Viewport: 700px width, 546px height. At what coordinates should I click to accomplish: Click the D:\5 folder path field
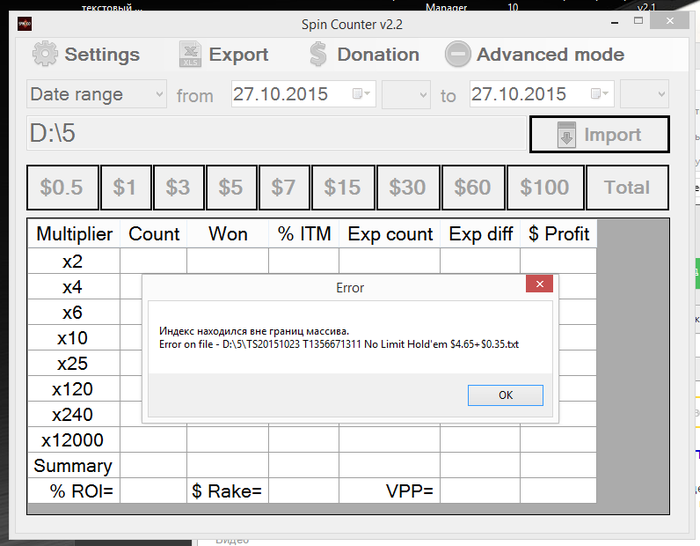[277, 133]
